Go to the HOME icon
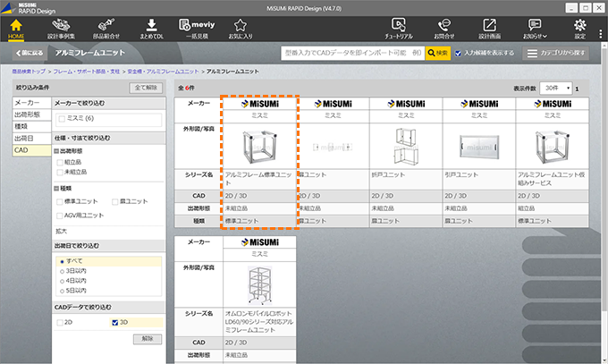608x364 pixels. (16, 29)
